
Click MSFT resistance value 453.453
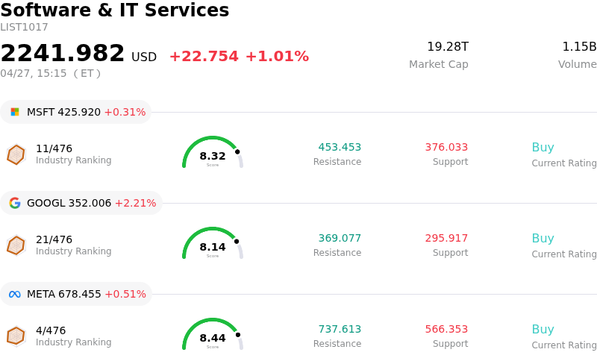point(340,148)
